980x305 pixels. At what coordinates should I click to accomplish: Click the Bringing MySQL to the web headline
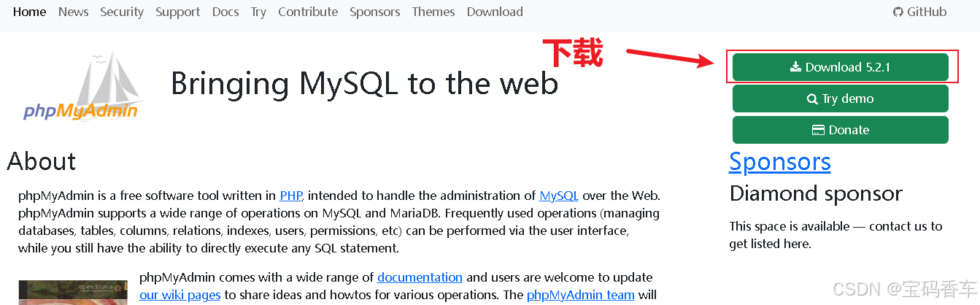364,83
